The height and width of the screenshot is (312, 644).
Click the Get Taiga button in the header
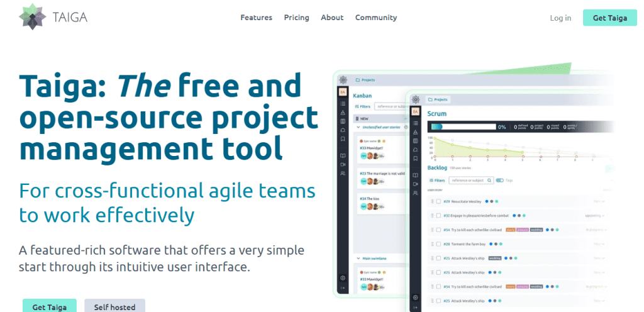(x=610, y=18)
